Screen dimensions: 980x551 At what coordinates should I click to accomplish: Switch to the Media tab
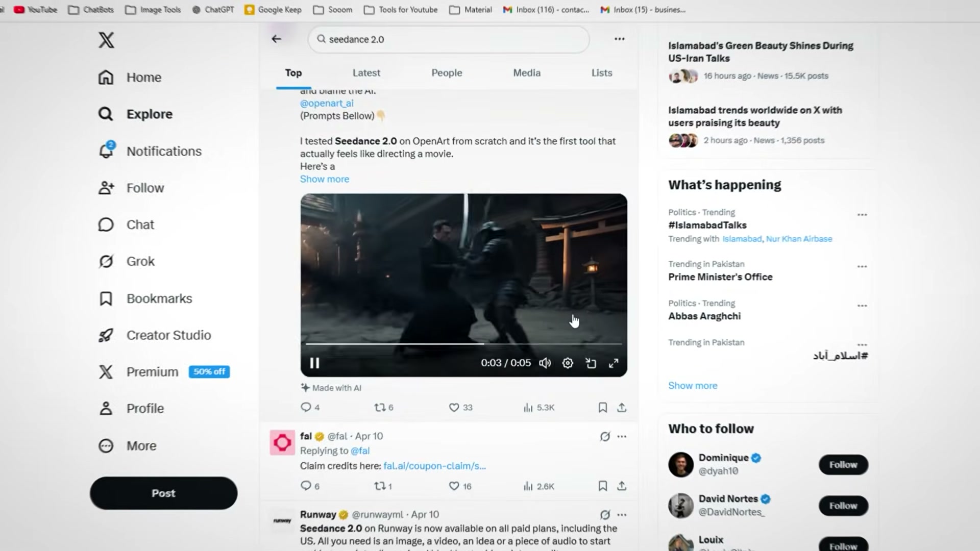[x=527, y=73]
